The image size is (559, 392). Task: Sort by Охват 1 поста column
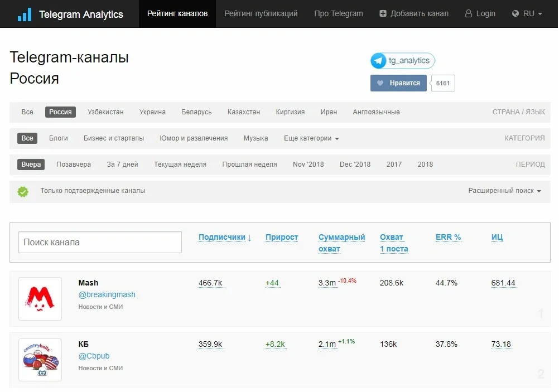coord(393,243)
